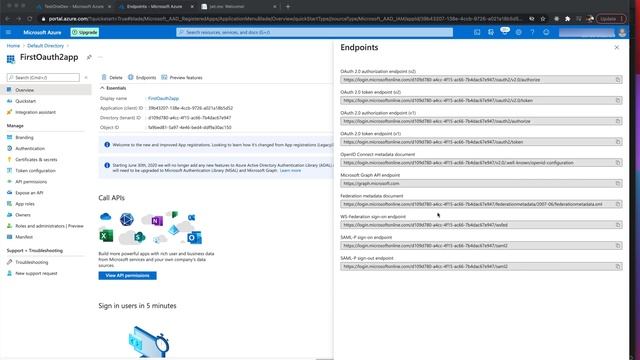Click the View API permissions button

coord(127,276)
